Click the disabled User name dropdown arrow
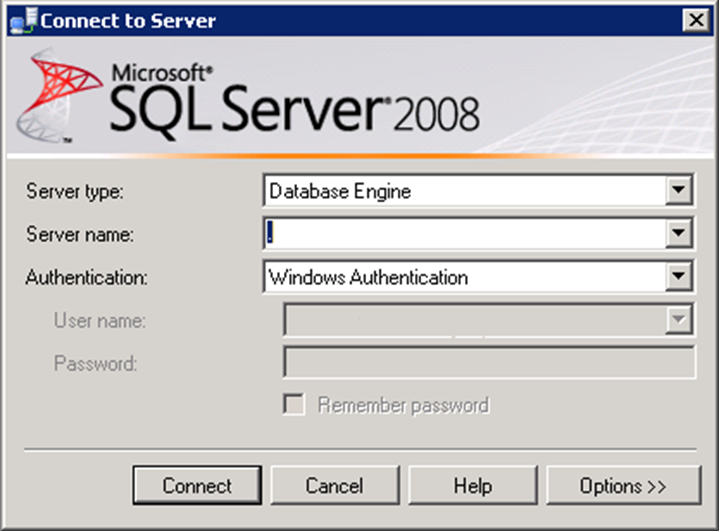The width and height of the screenshot is (719, 531). point(679,319)
